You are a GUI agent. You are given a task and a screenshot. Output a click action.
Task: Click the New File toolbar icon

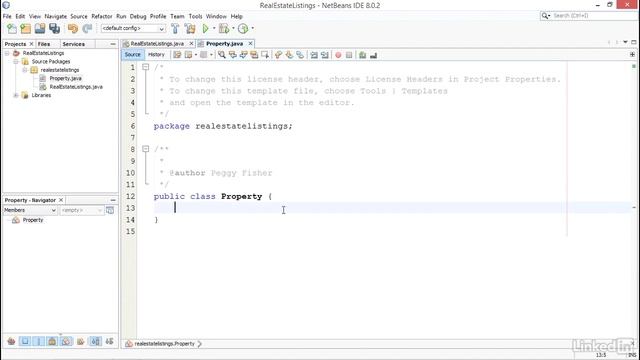point(12,29)
